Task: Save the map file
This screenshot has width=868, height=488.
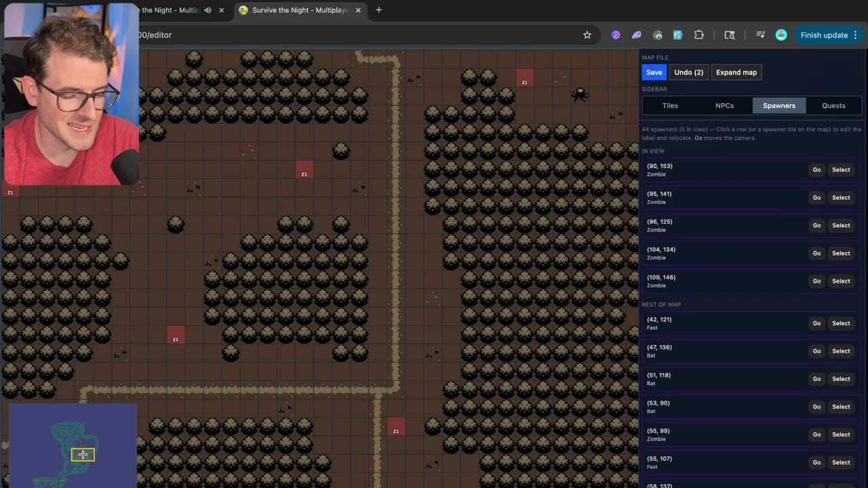Action: click(653, 72)
